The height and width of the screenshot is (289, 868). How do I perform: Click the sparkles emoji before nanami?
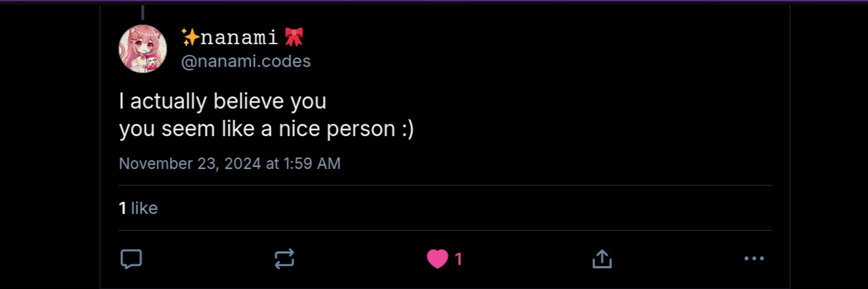coord(190,37)
